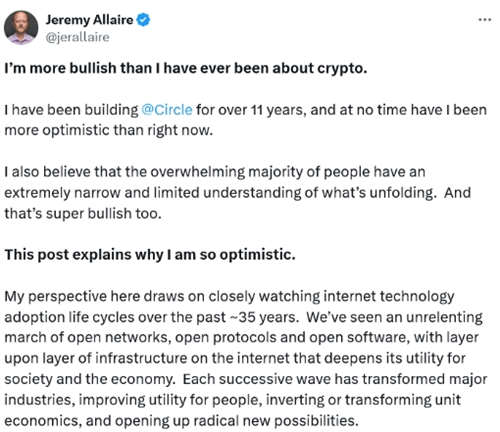The height and width of the screenshot is (432, 500).
Task: Select the line starting "I also believe that"
Action: pos(215,172)
